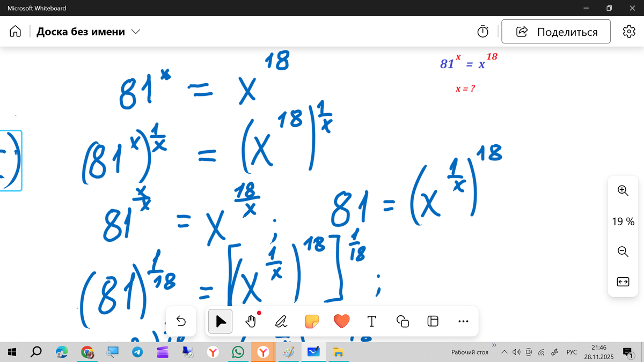Expand the Рабочий стол toolbar double chevron

(494, 345)
